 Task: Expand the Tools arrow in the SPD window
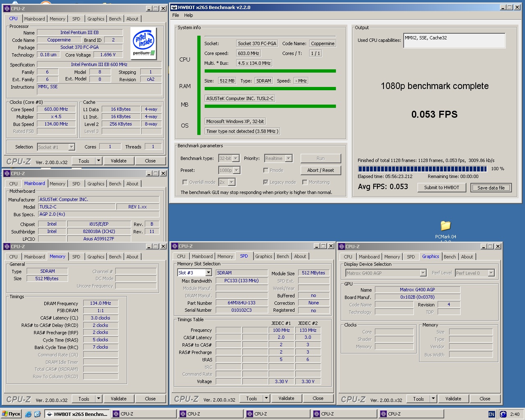point(266,398)
